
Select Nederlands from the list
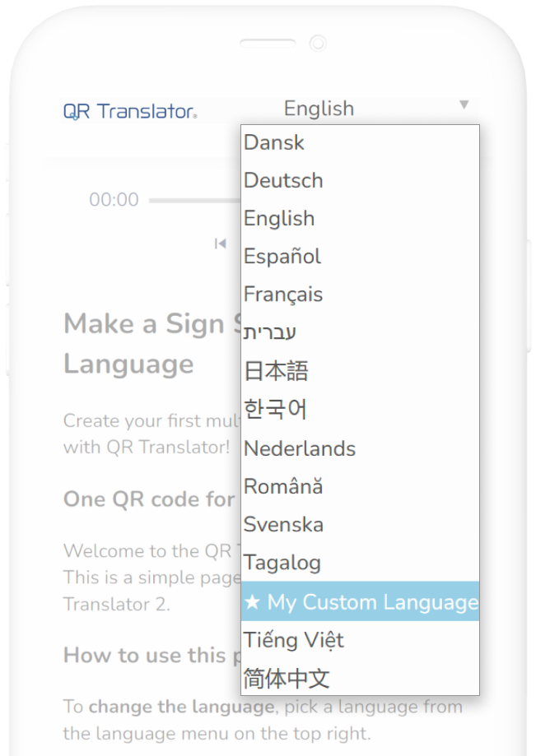tap(299, 448)
